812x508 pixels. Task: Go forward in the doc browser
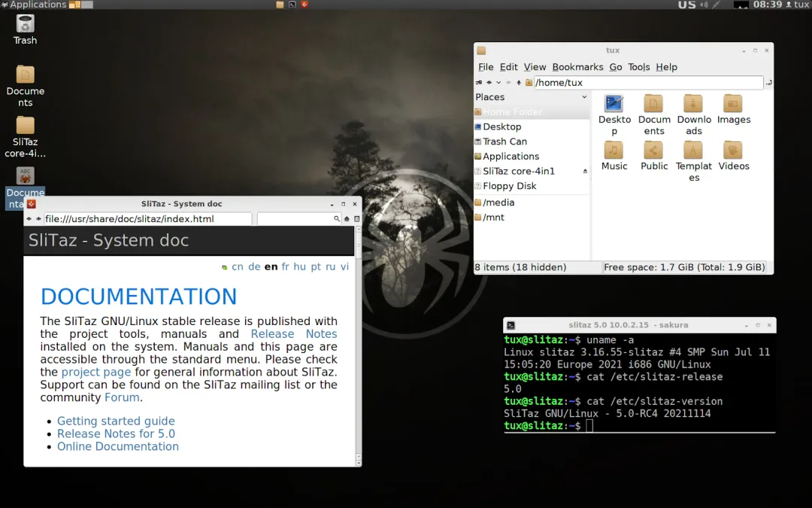tap(38, 219)
